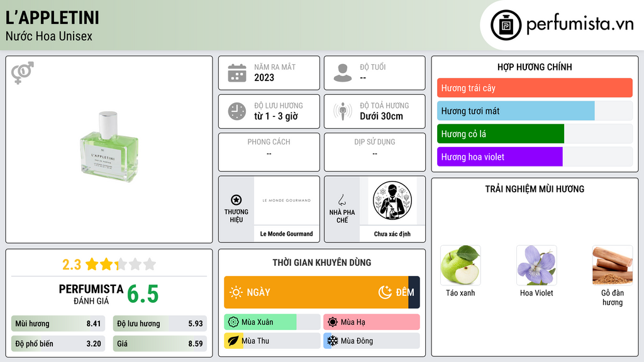
Task: Click the Hương cỏ lá accord bar
Action: click(x=535, y=134)
